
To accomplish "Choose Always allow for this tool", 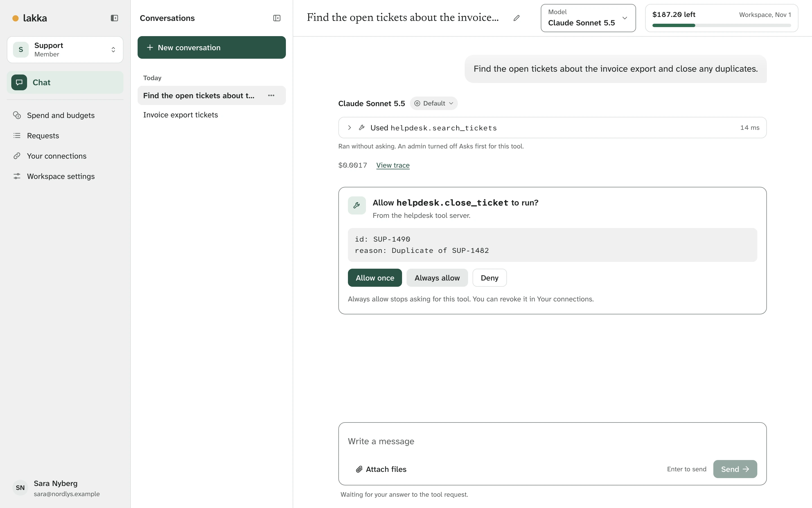I will click(x=437, y=278).
